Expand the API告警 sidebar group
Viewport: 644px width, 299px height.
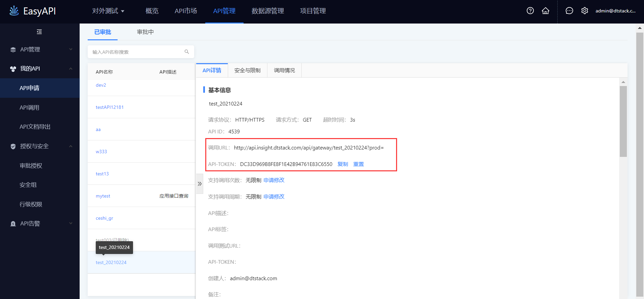coord(71,223)
